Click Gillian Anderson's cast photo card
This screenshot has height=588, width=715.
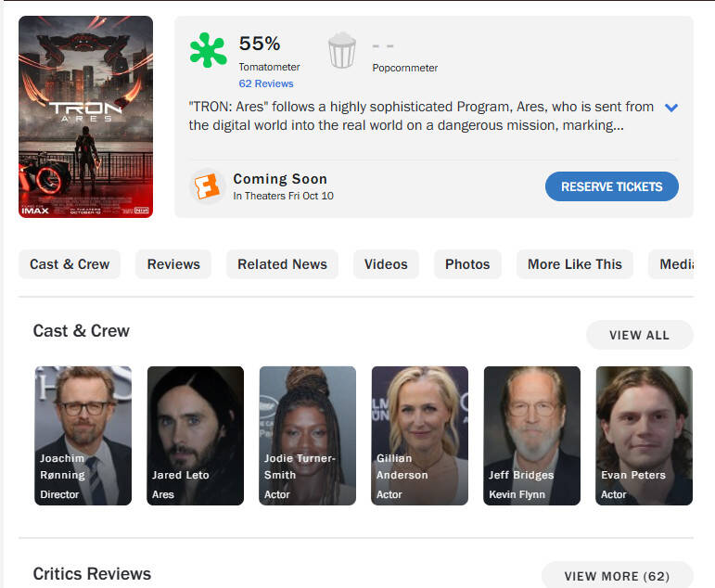[x=420, y=435]
